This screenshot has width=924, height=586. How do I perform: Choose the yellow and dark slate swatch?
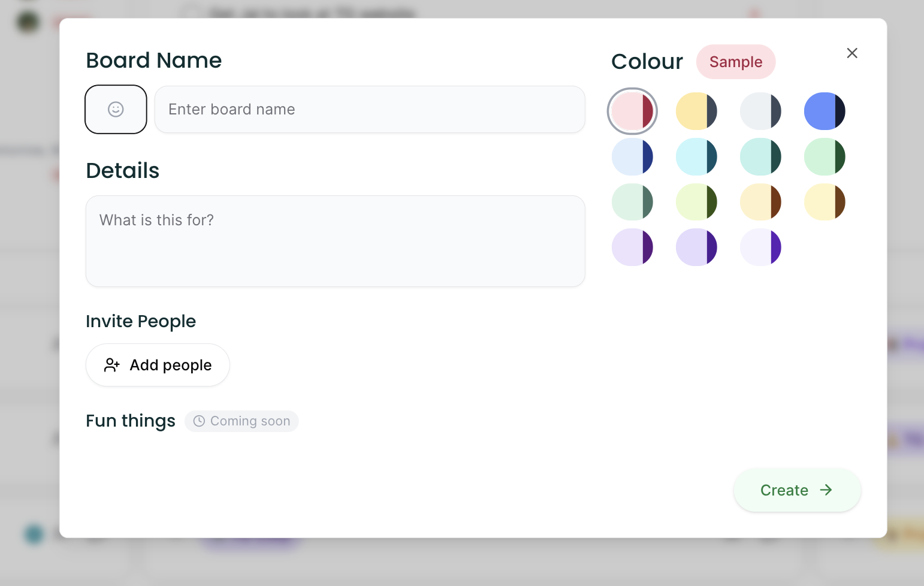pos(696,111)
